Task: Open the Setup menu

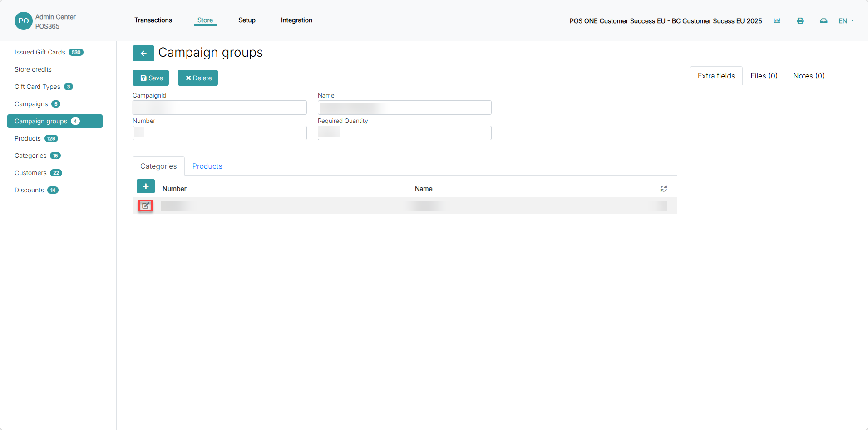Action: [x=247, y=20]
